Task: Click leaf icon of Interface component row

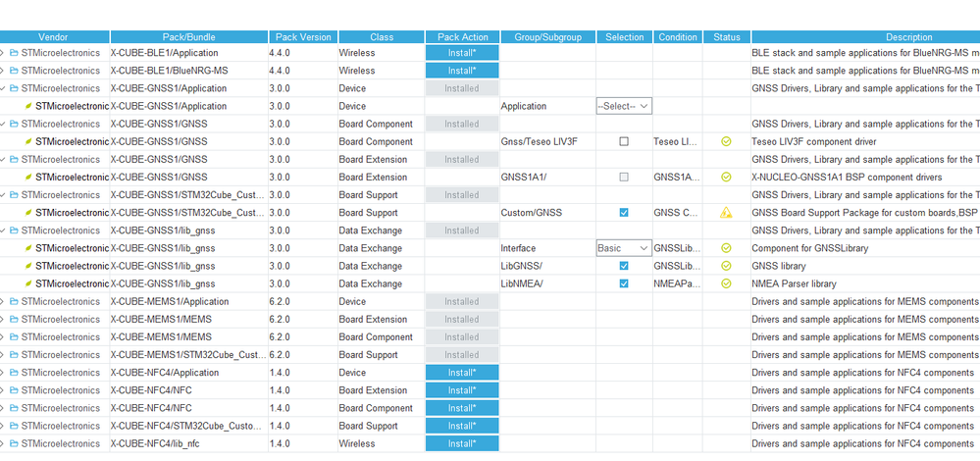Action: (28, 248)
